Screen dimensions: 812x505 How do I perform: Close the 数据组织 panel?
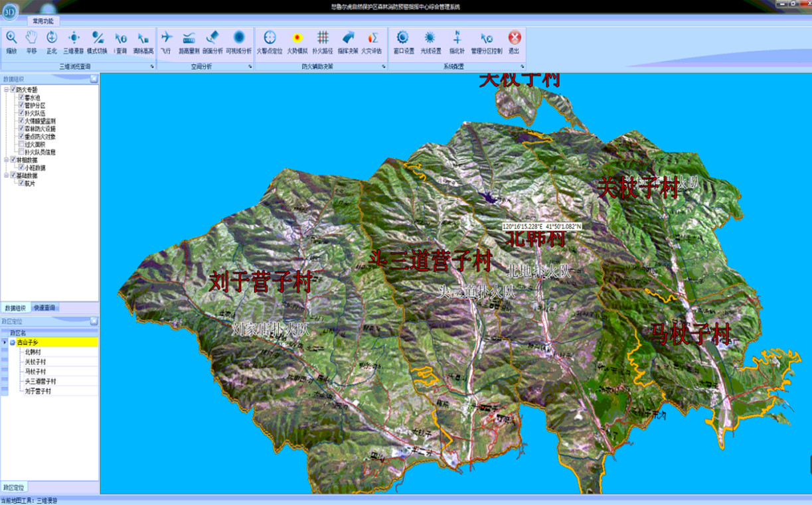point(94,79)
